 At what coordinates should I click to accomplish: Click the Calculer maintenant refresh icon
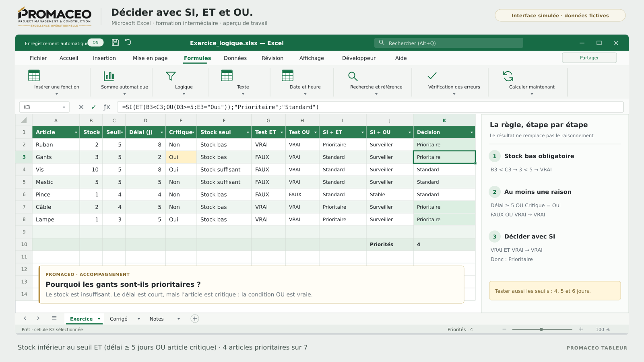tap(508, 76)
